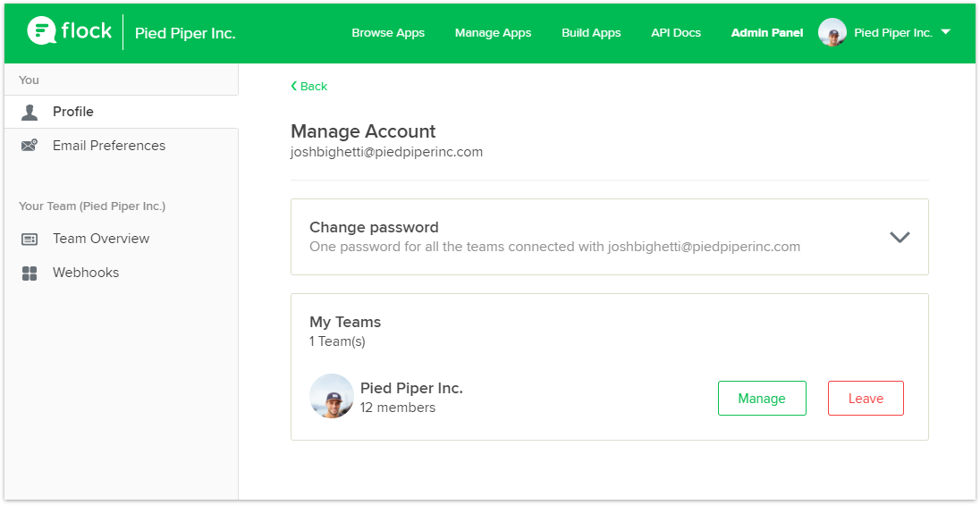Click the email address under Manage Account
The image size is (980, 505).
pos(386,152)
